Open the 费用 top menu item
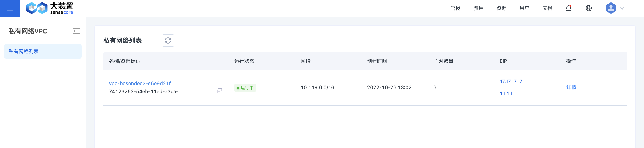 (479, 8)
